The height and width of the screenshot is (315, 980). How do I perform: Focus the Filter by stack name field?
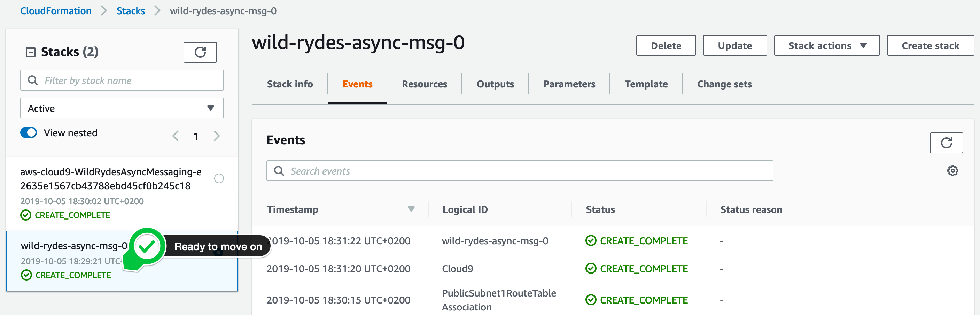tap(122, 80)
